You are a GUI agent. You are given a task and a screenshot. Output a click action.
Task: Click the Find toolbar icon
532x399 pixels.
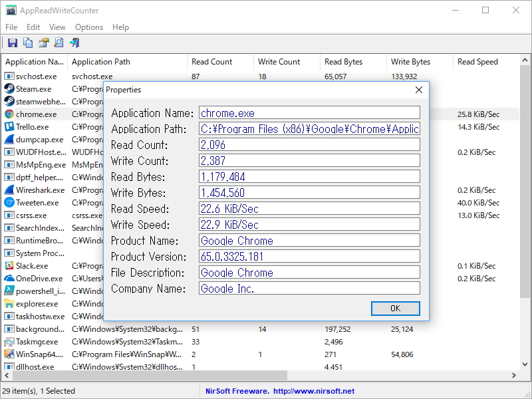(59, 43)
